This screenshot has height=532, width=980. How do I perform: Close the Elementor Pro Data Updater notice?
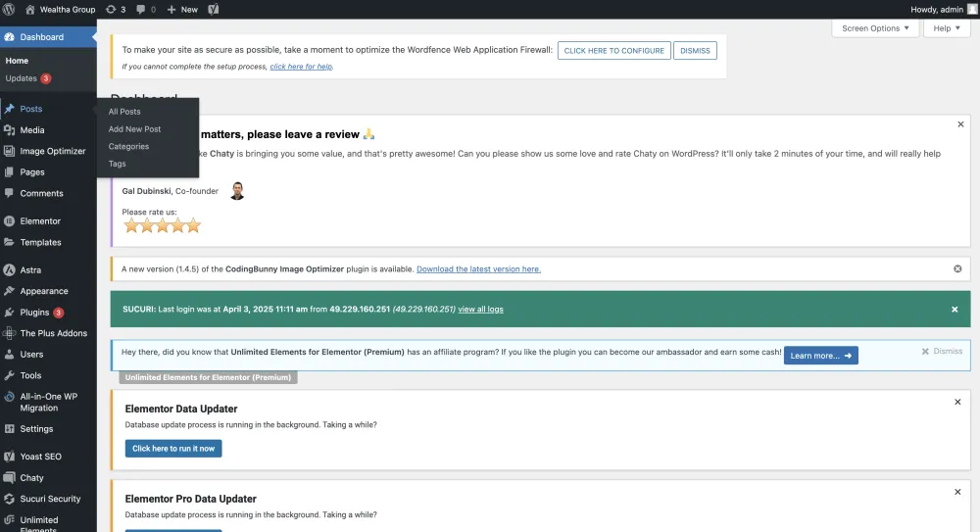tap(957, 492)
